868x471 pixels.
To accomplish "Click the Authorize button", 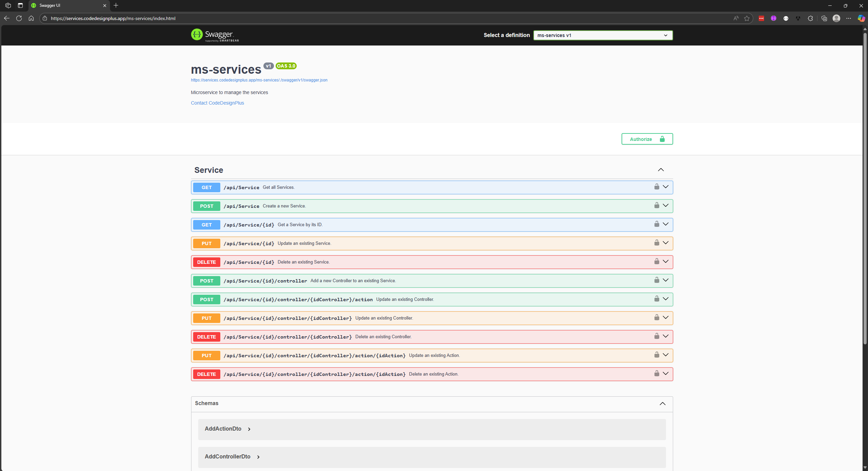I will click(647, 139).
